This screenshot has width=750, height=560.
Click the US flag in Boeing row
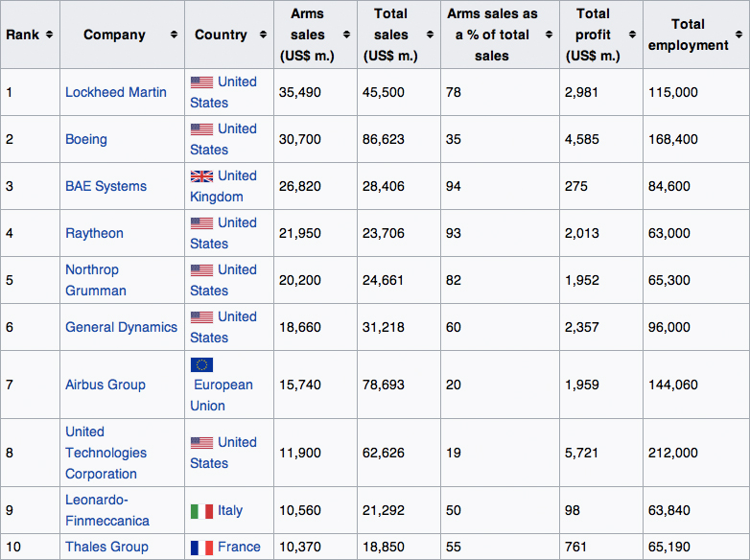(x=201, y=129)
